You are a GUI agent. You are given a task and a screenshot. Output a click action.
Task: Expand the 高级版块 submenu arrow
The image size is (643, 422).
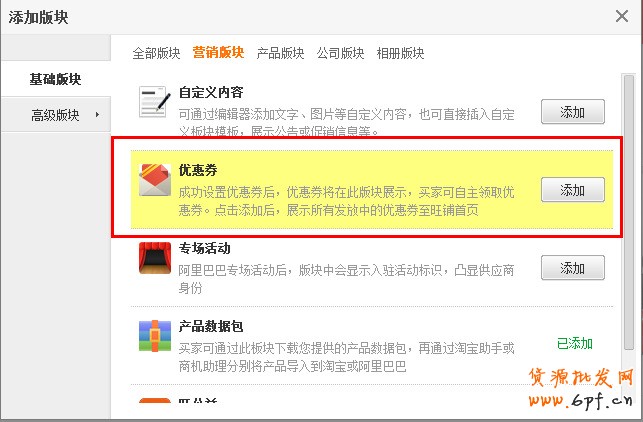tap(97, 114)
